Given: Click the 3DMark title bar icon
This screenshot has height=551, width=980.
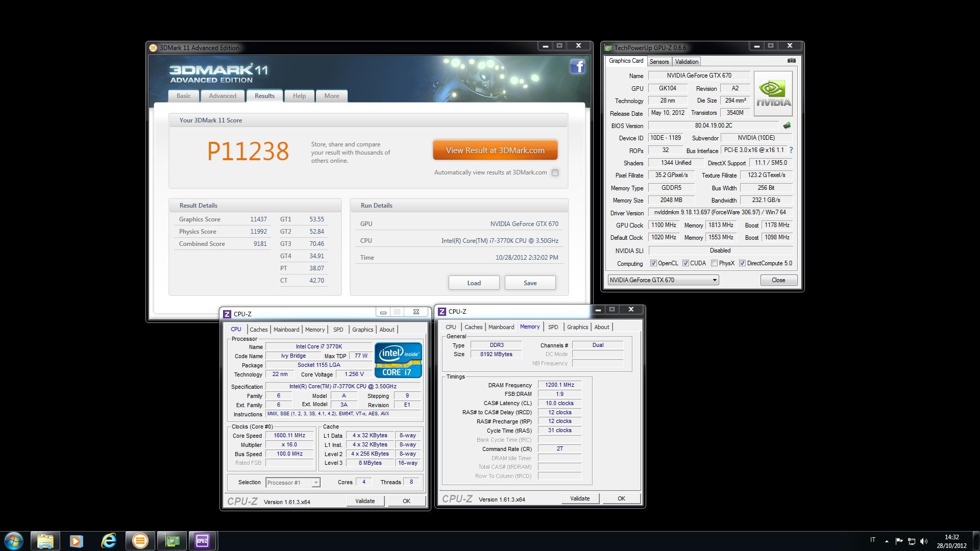Looking at the screenshot, I should click(x=153, y=48).
